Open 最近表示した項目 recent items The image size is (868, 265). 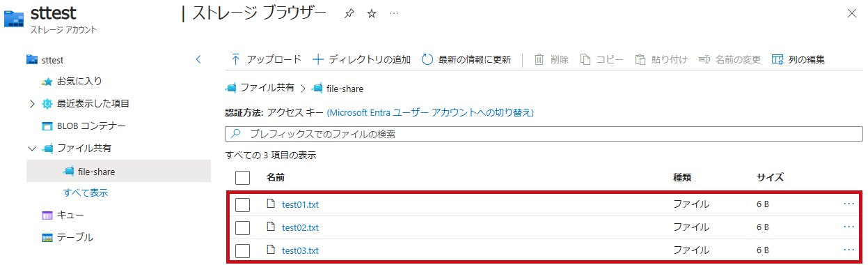(93, 104)
